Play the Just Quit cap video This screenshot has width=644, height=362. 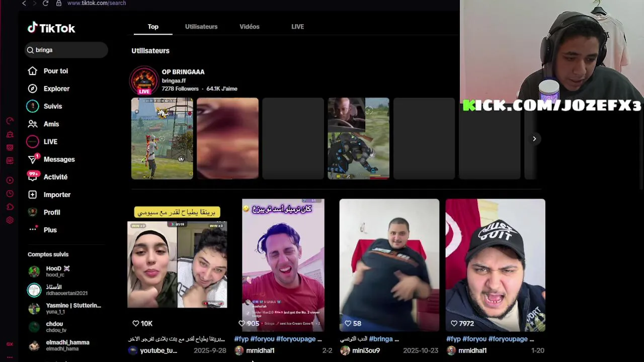pyautogui.click(x=496, y=265)
